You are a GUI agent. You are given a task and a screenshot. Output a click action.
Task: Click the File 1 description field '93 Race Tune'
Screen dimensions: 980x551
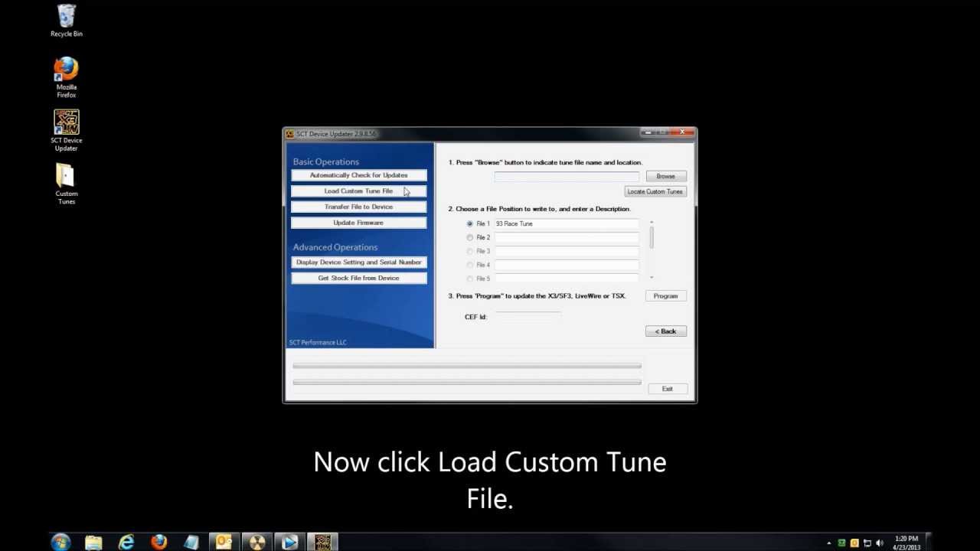pos(567,223)
